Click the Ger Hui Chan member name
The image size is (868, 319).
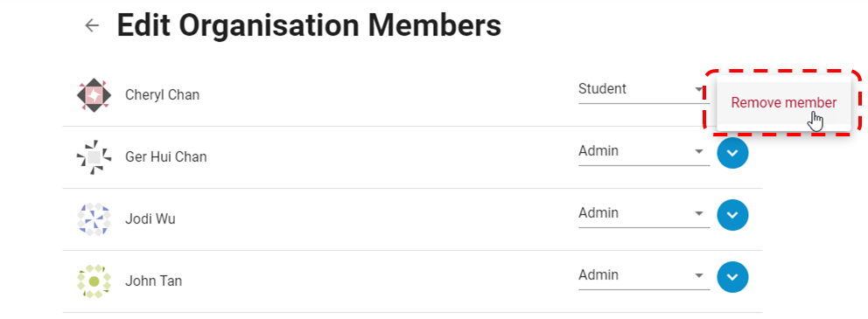[166, 157]
